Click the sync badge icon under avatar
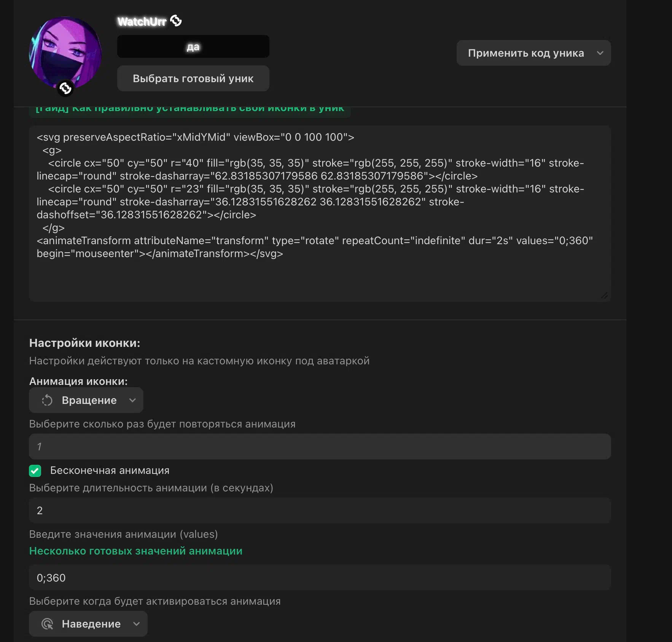This screenshot has height=642, width=672. (65, 89)
